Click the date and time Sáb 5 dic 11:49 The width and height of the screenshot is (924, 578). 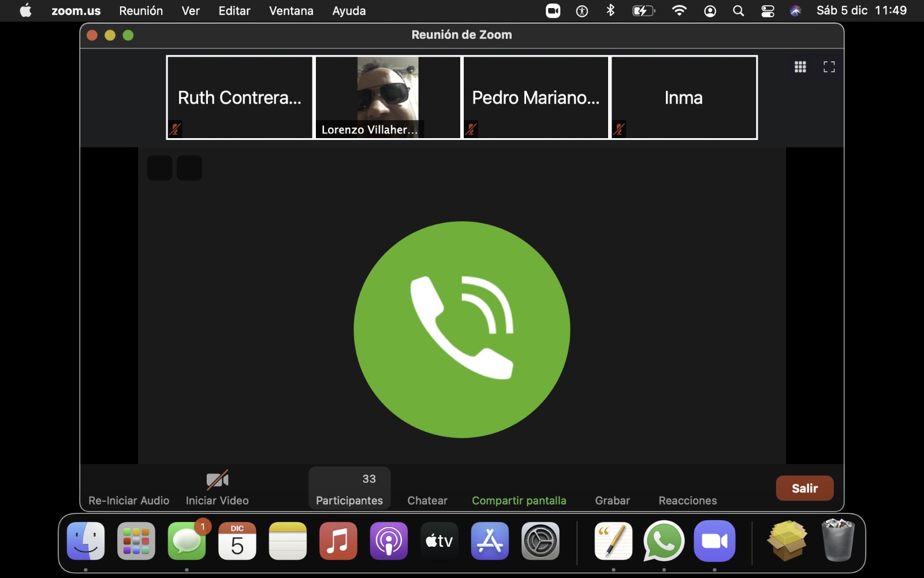[862, 10]
